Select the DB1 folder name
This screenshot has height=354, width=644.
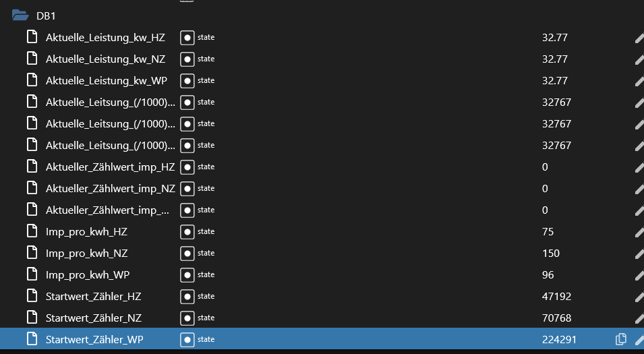pyautogui.click(x=46, y=16)
